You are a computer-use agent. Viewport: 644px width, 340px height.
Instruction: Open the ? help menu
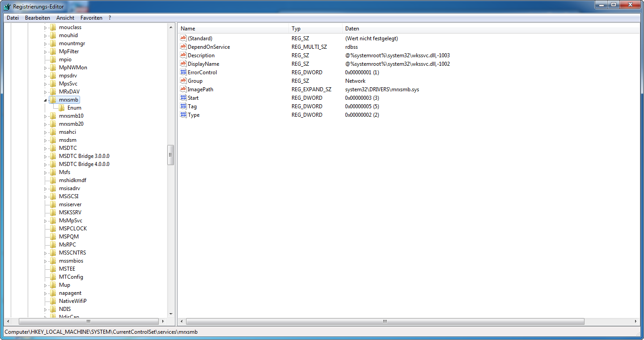(x=110, y=18)
